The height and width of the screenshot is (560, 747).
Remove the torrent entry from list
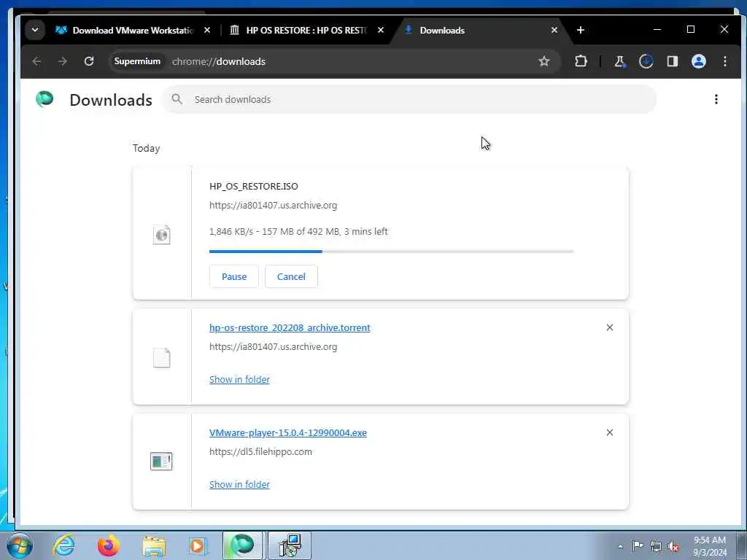coord(609,327)
